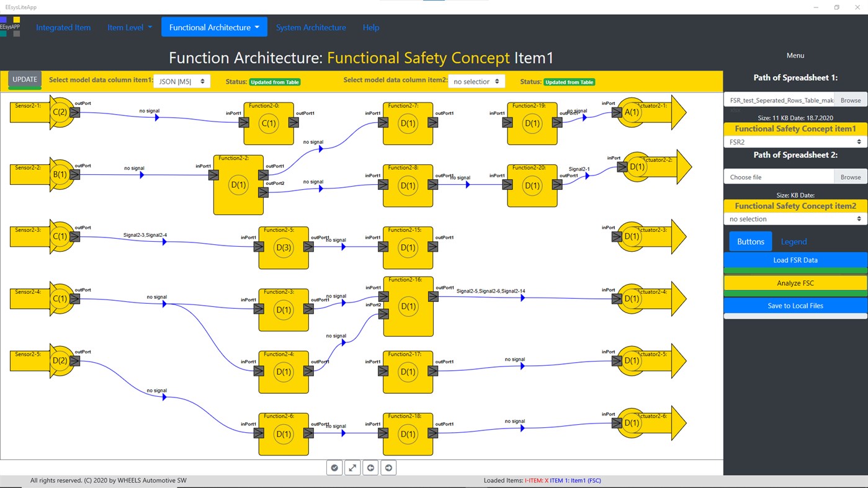Open the JSON |M5| model data column dropdown
868x488 pixels.
pyautogui.click(x=182, y=81)
